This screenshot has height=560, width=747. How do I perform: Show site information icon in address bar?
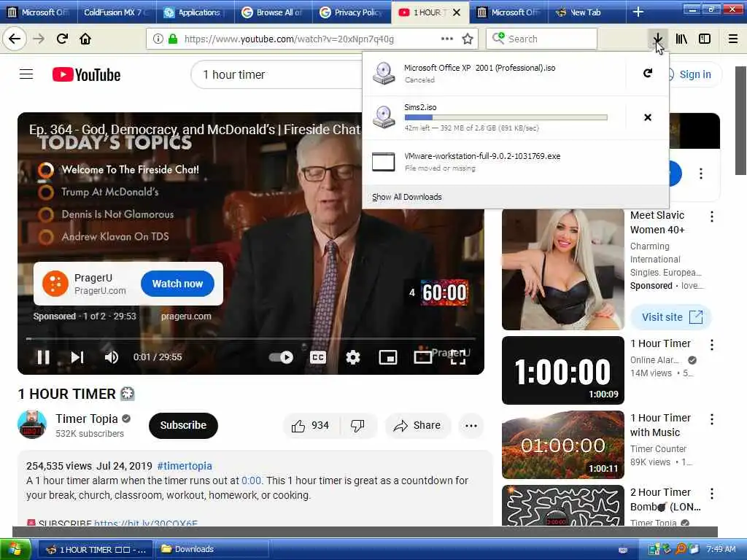(158, 39)
